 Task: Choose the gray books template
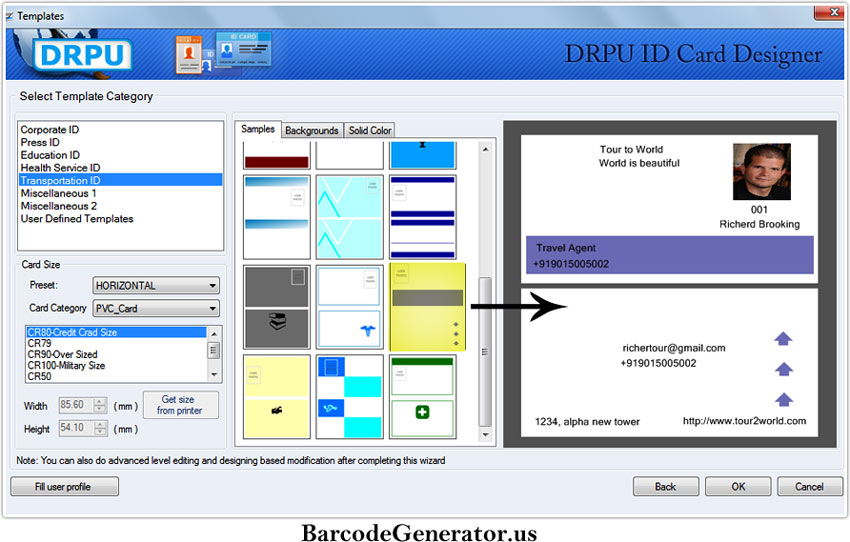[x=276, y=307]
